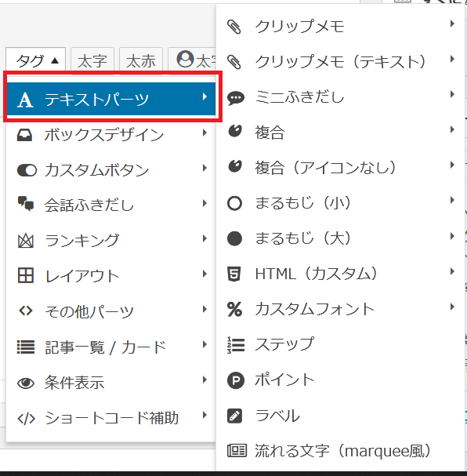467x476 pixels.
Task: Click the crown icon beside ランキング
Action: [x=26, y=241]
